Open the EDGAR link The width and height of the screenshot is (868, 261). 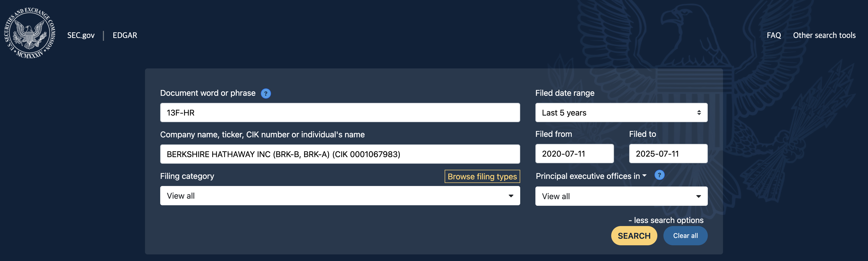tap(125, 35)
